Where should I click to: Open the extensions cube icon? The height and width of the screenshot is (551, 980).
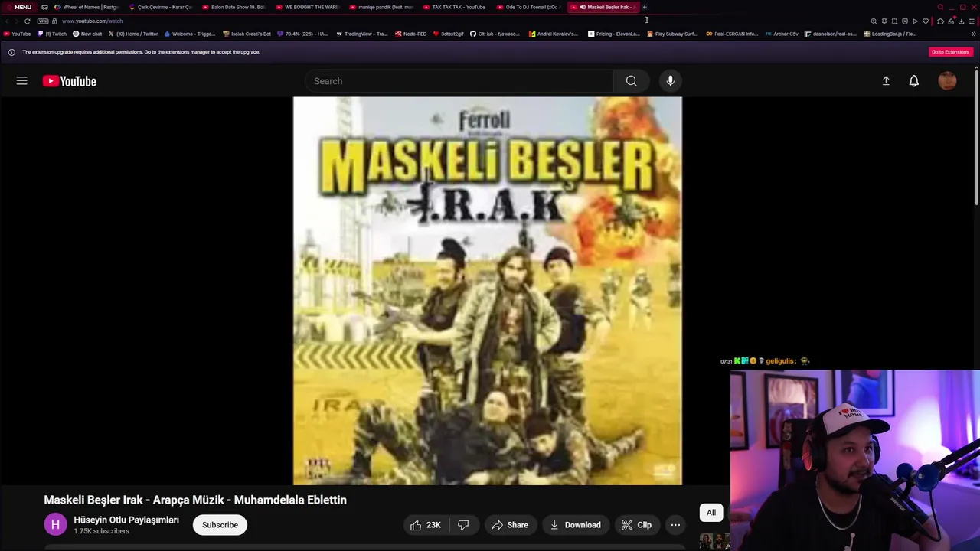[940, 21]
